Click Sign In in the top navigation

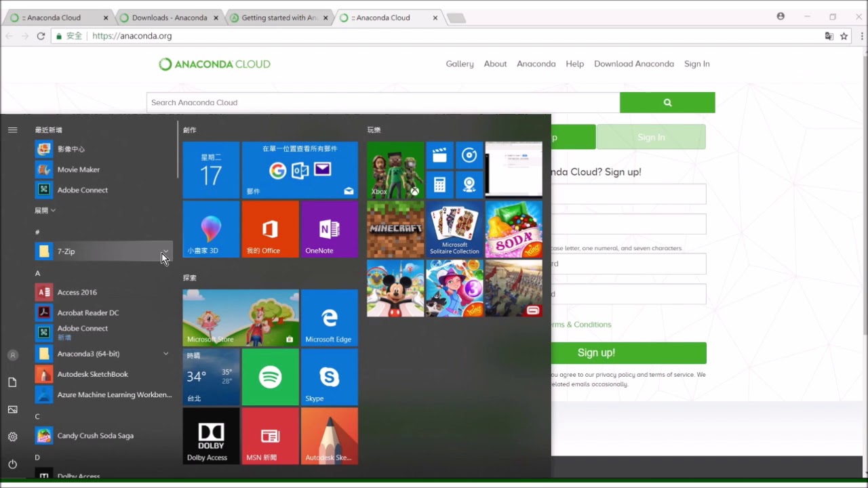pyautogui.click(x=697, y=64)
